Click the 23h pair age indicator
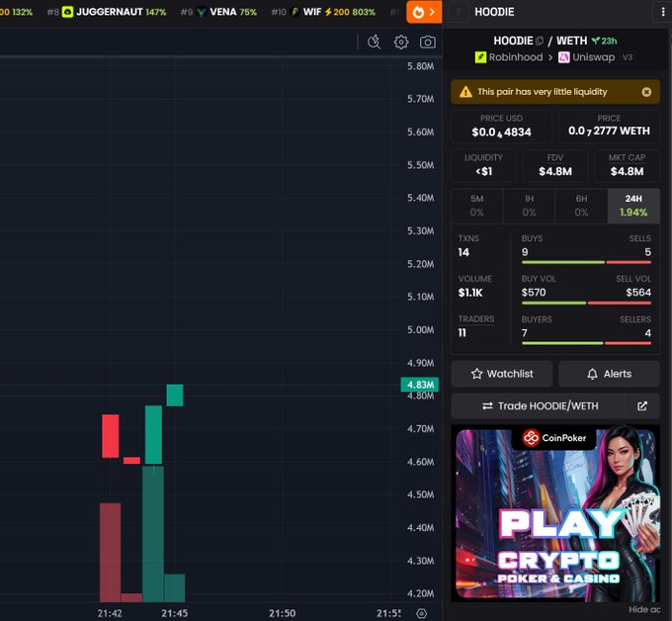This screenshot has width=672, height=621. coord(604,41)
